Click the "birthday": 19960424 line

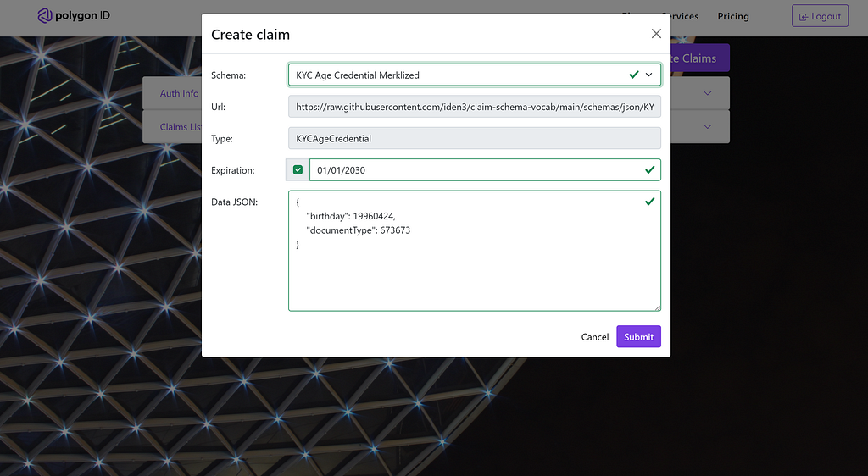[351, 216]
